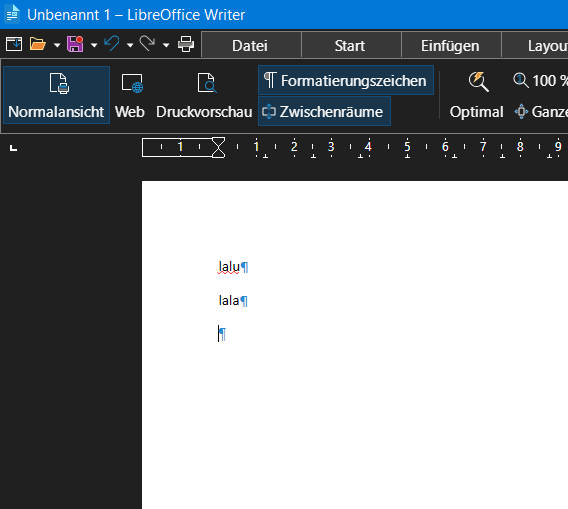Expand the Save dropdown arrow

[x=94, y=45]
